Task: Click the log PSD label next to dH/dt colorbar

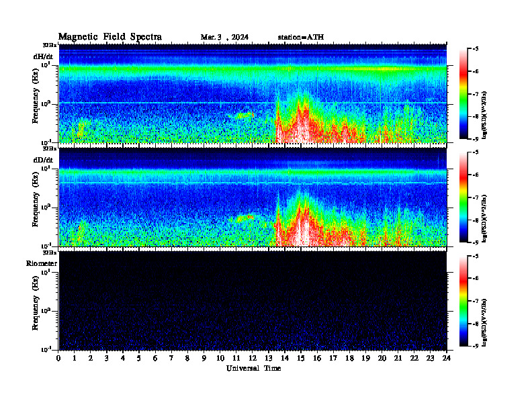Action: [x=484, y=115]
